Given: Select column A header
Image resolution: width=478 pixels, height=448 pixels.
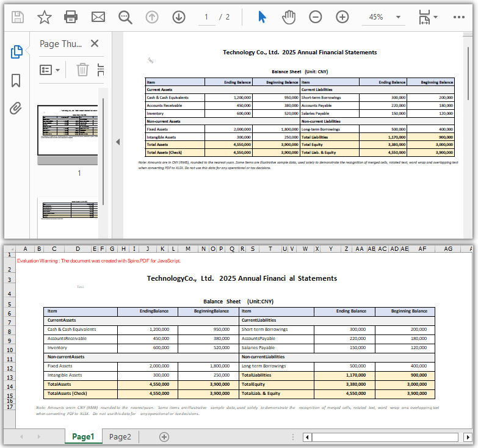Looking at the screenshot, I should [25, 248].
